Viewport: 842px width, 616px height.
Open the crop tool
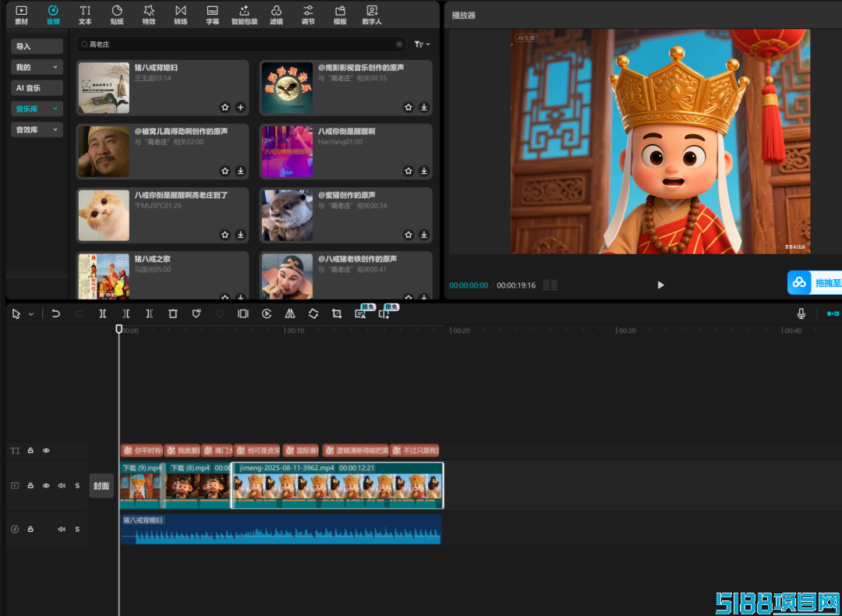[337, 313]
